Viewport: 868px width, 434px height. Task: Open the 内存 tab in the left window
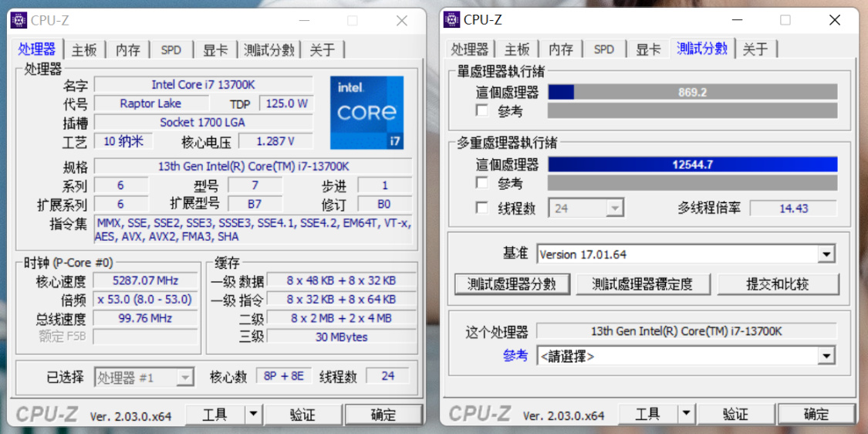pos(128,50)
